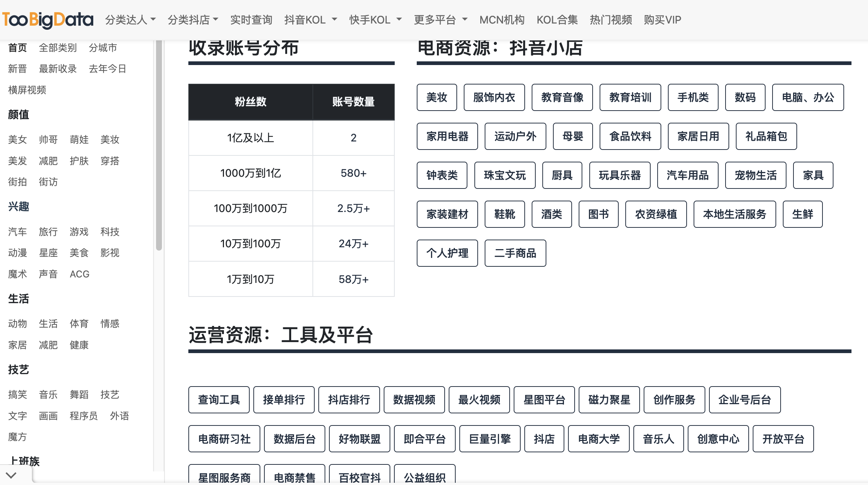Open the 接单排行 button

pyautogui.click(x=284, y=400)
